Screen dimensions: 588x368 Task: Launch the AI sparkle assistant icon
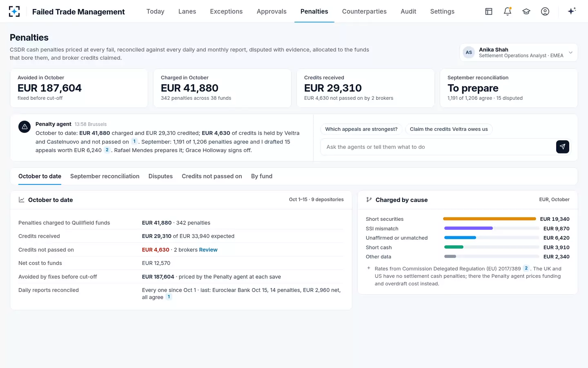[x=572, y=11]
